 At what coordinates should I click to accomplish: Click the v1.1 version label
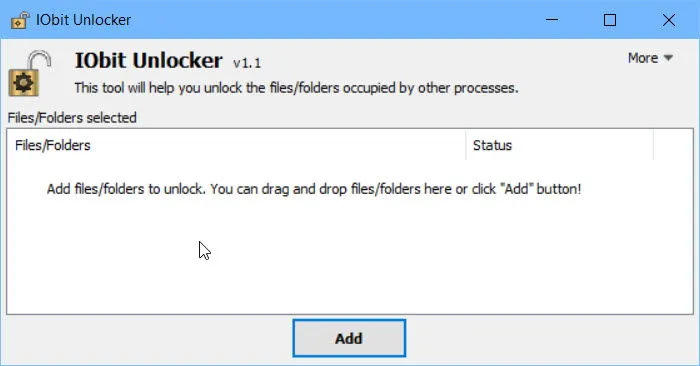247,63
